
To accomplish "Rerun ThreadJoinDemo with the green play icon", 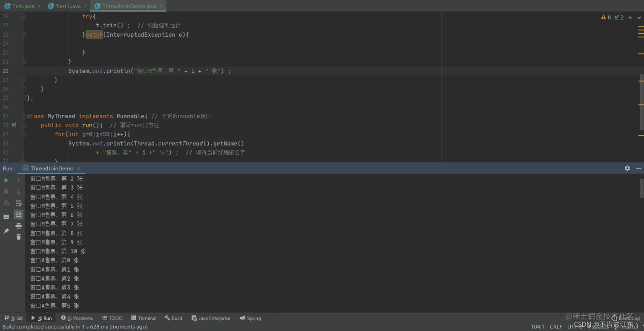I will pos(6,180).
